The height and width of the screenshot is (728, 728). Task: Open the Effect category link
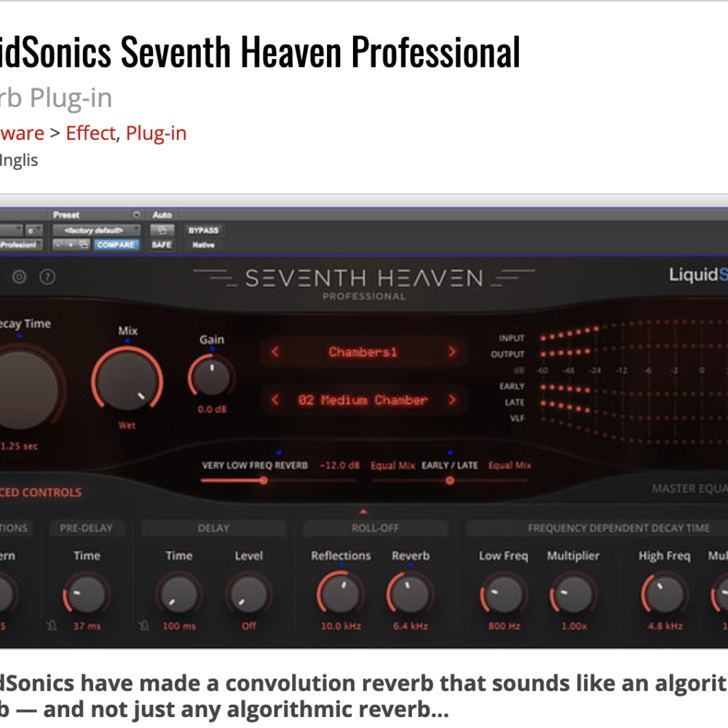click(90, 132)
